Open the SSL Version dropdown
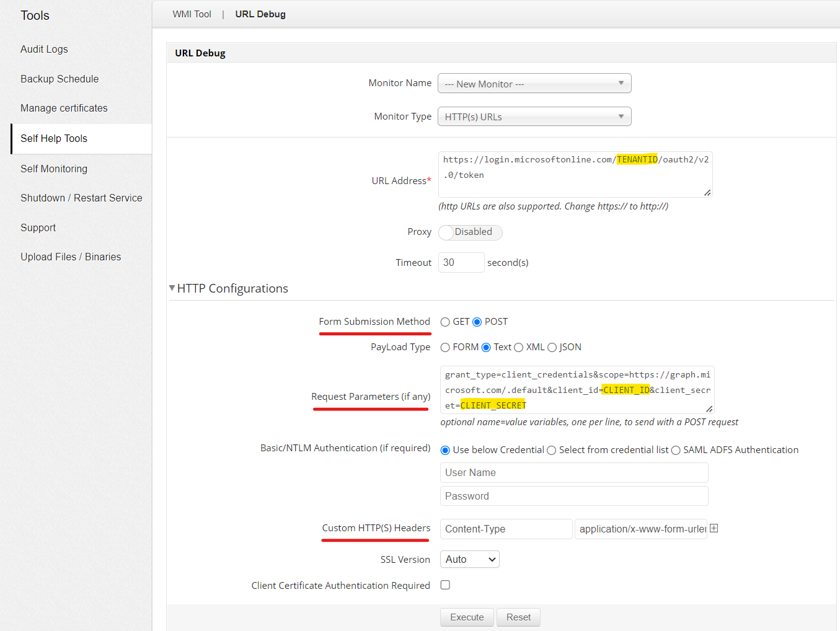Image resolution: width=840 pixels, height=631 pixels. [469, 560]
